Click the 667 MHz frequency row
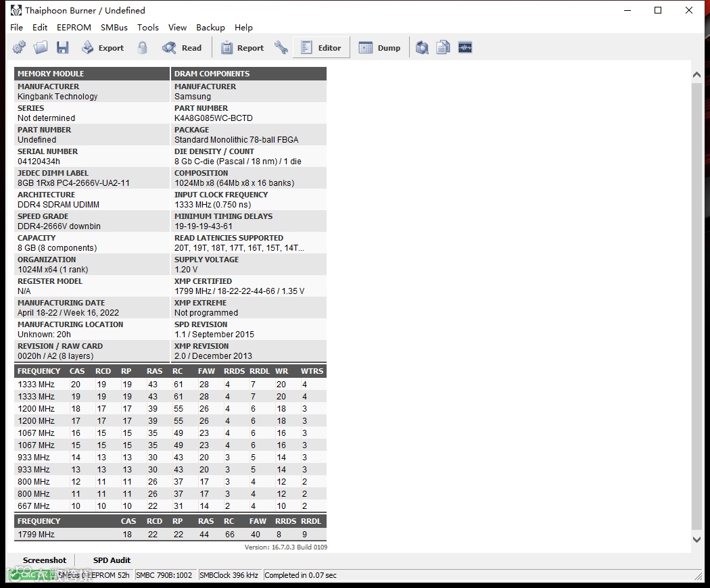Screen dimensions: 710x588 [x=170, y=506]
